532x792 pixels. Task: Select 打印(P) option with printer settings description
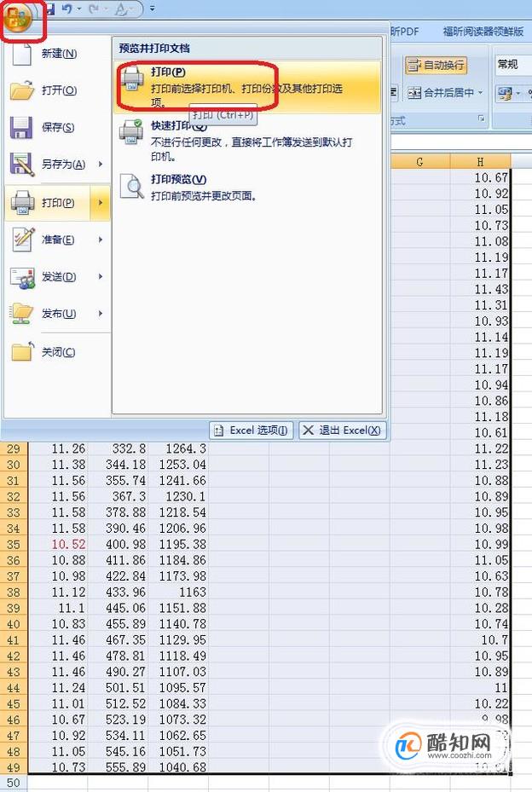[x=247, y=87]
